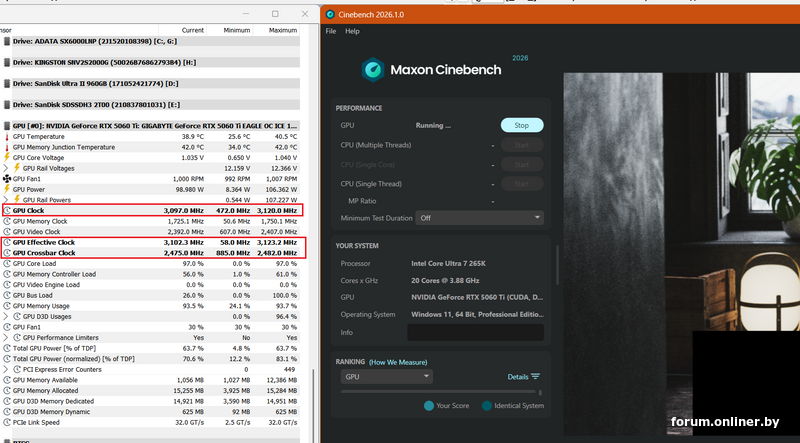Click the GPU Video Clock row icon
The width and height of the screenshot is (800, 443).
click(7, 232)
